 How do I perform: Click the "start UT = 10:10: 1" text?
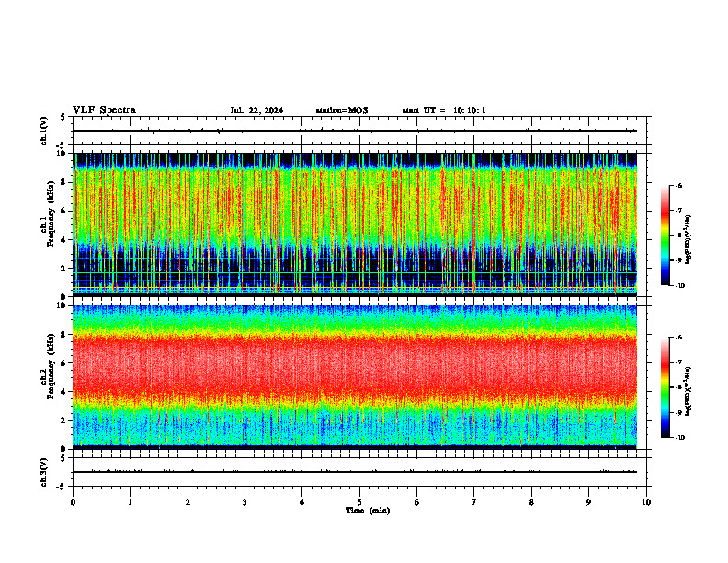[x=444, y=110]
